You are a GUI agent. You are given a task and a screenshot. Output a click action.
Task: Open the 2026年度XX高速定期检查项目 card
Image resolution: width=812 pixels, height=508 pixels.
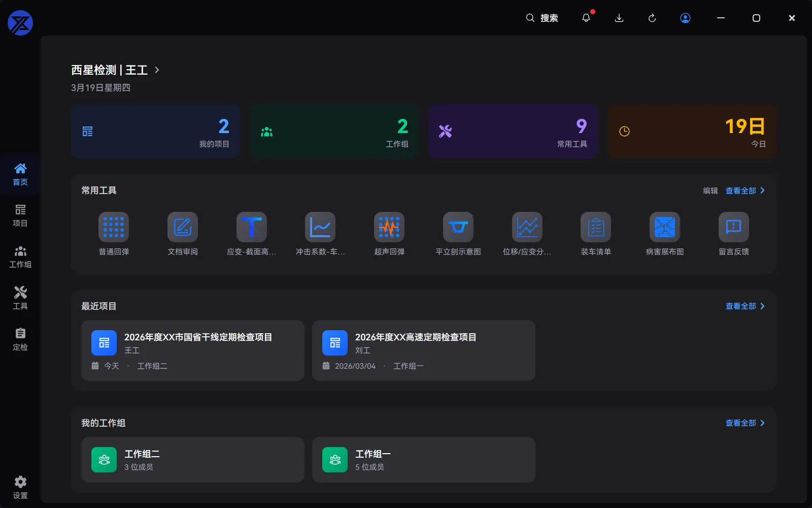423,351
